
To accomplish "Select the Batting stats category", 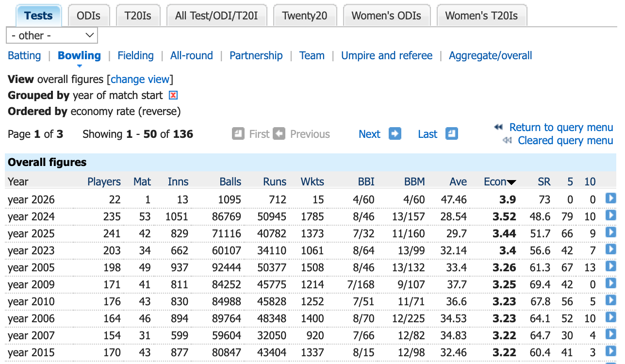I will coord(24,55).
